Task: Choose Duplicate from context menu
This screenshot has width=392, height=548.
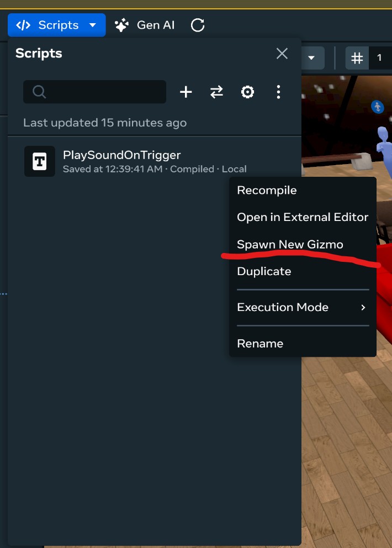Action: [264, 272]
